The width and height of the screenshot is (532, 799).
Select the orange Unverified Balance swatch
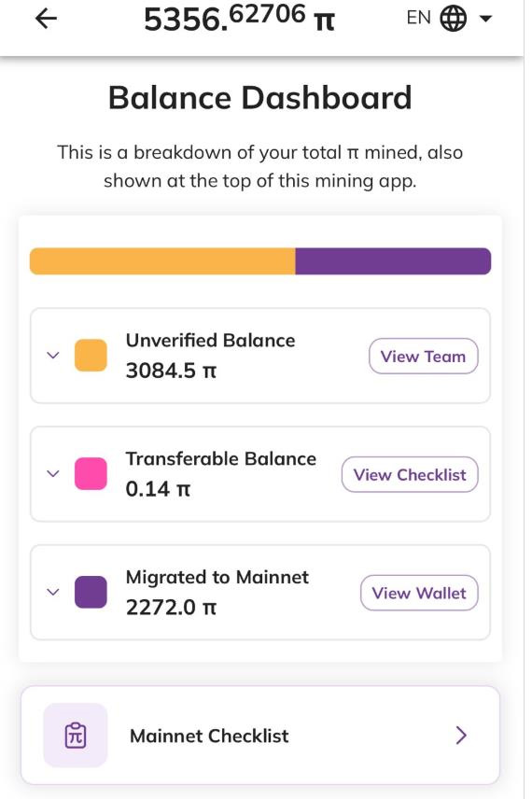point(91,356)
